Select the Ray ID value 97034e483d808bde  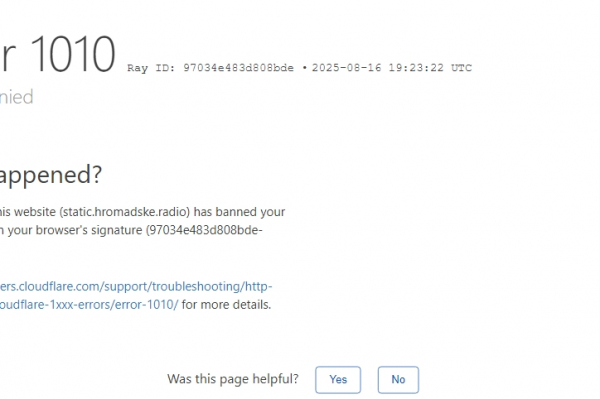[x=238, y=68]
